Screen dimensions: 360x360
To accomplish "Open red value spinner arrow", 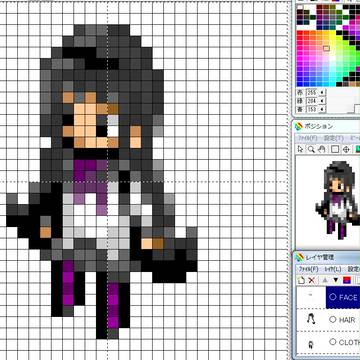I will [322, 92].
